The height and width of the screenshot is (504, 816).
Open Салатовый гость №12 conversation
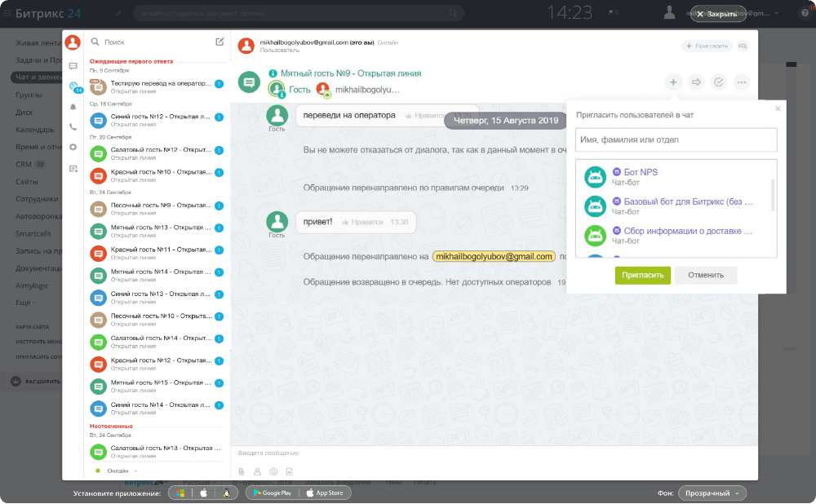tap(157, 153)
